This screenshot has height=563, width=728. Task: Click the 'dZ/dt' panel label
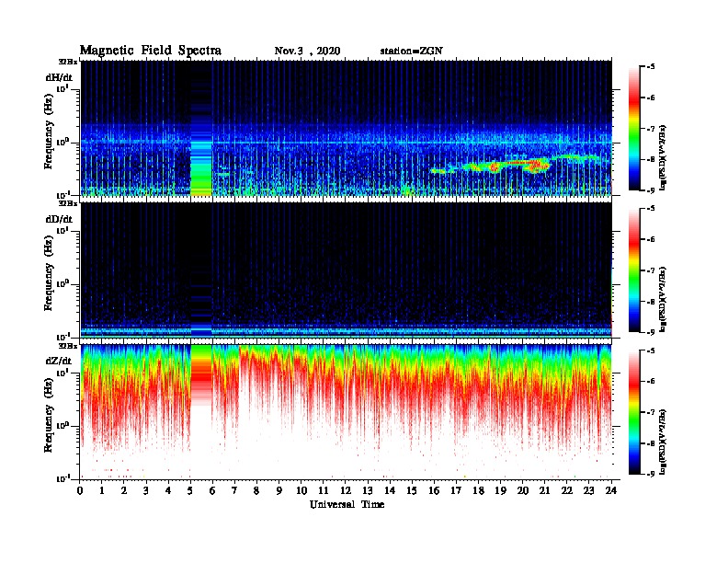coord(59,361)
